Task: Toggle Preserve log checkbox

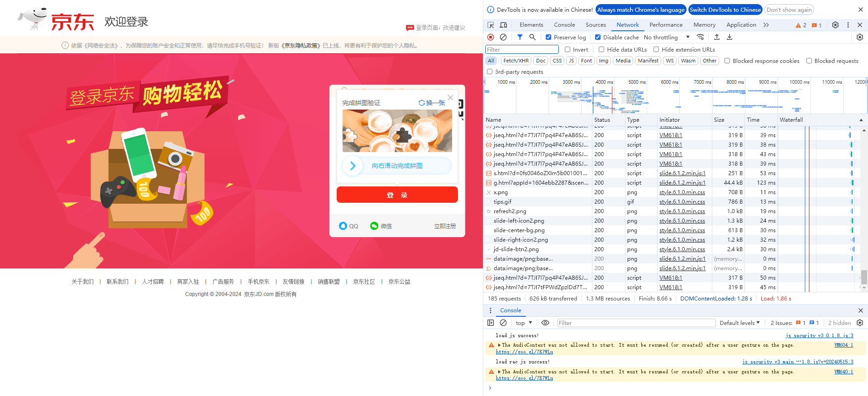Action: 548,37
